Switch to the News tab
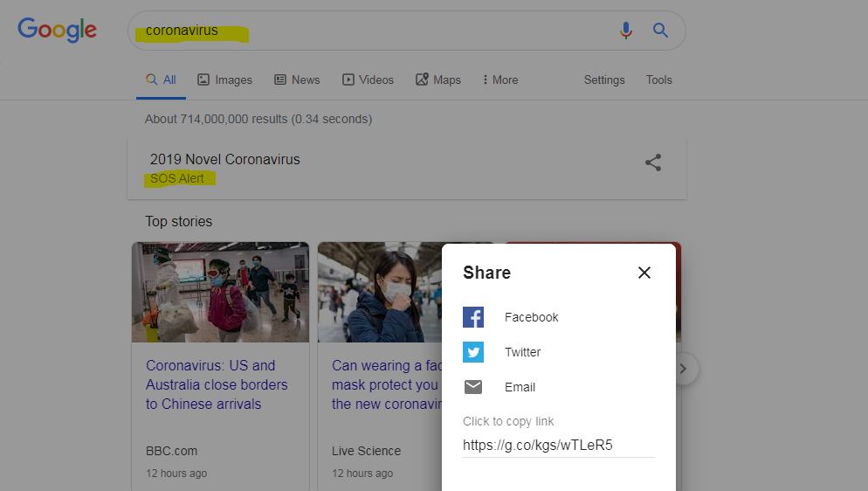This screenshot has height=491, width=868. click(297, 80)
